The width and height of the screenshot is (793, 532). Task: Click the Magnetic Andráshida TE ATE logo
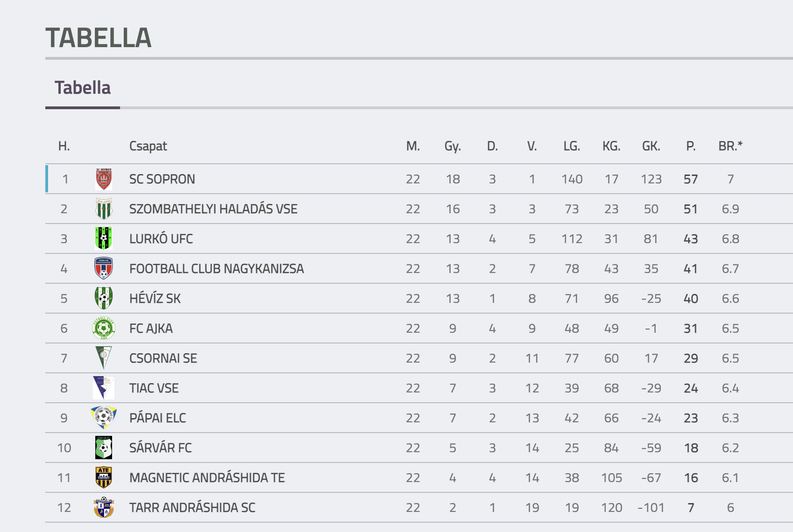(x=104, y=478)
